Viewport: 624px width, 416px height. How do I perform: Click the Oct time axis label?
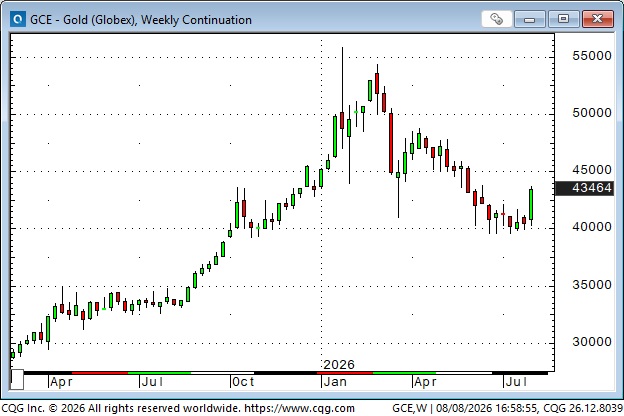[x=243, y=382]
